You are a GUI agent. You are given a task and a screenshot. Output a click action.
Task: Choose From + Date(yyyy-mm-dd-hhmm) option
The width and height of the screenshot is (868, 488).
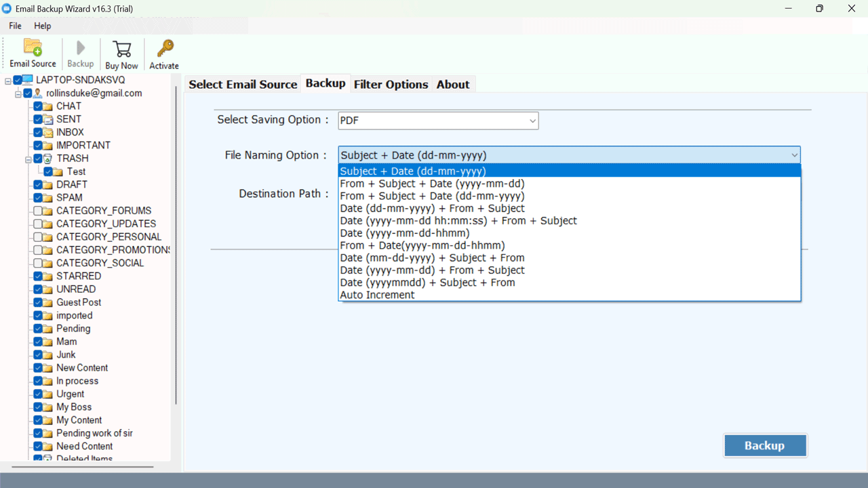(x=422, y=245)
